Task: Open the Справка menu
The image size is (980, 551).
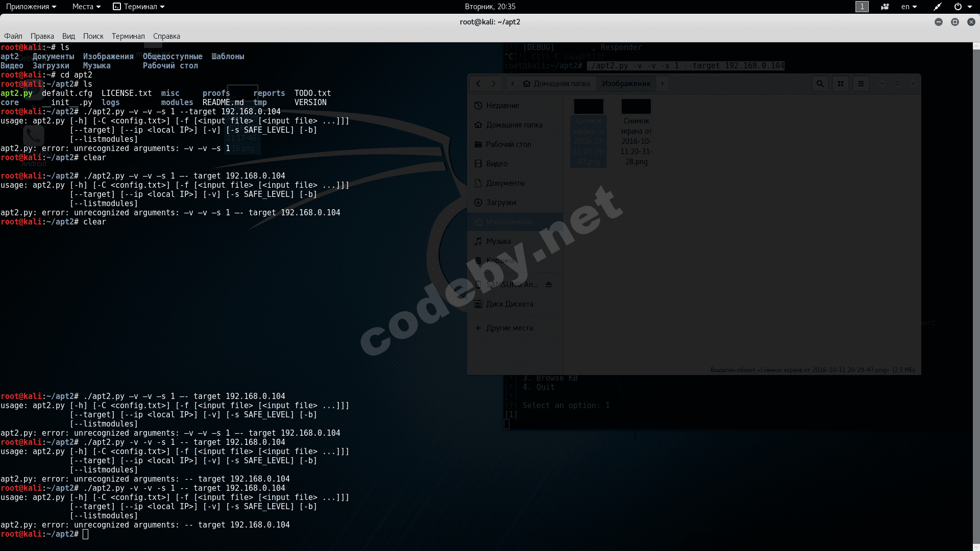Action: click(x=166, y=36)
